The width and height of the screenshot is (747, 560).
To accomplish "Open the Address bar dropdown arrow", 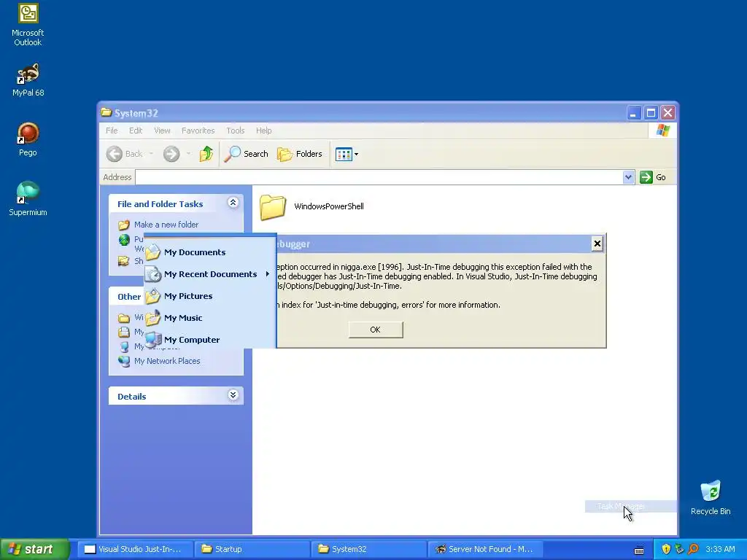I will (x=628, y=177).
